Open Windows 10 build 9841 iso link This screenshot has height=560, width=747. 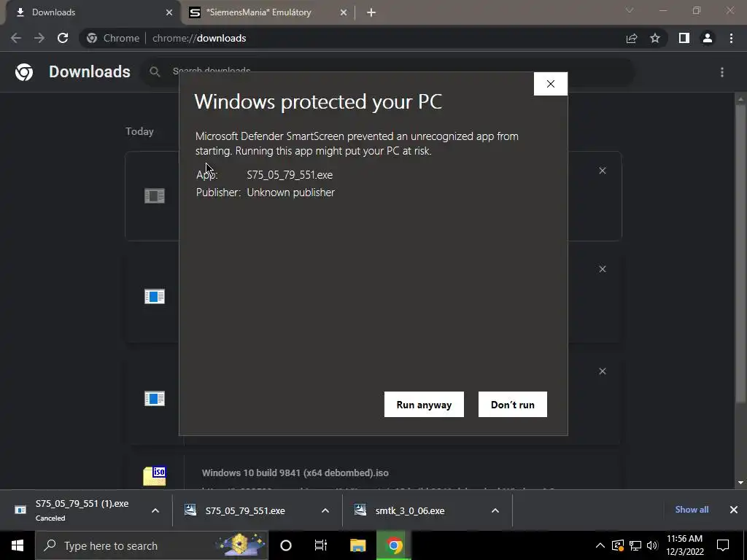pyautogui.click(x=295, y=472)
